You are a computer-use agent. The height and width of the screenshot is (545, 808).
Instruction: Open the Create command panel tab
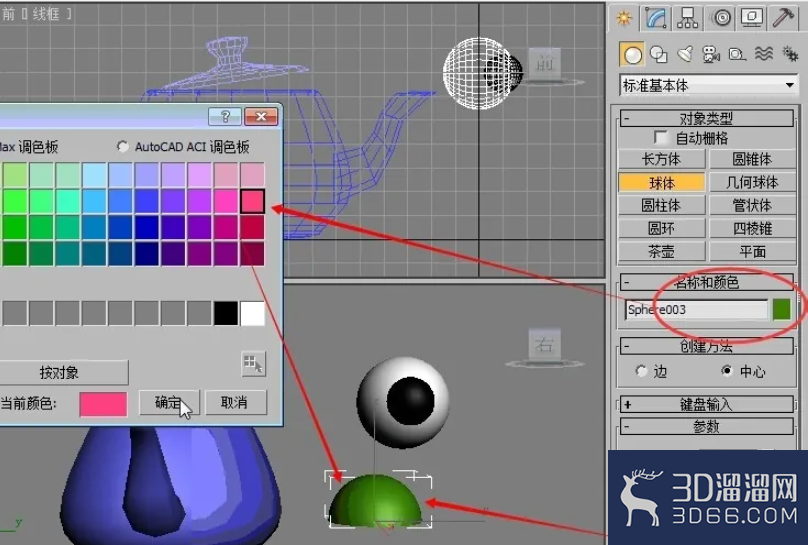pyautogui.click(x=625, y=18)
